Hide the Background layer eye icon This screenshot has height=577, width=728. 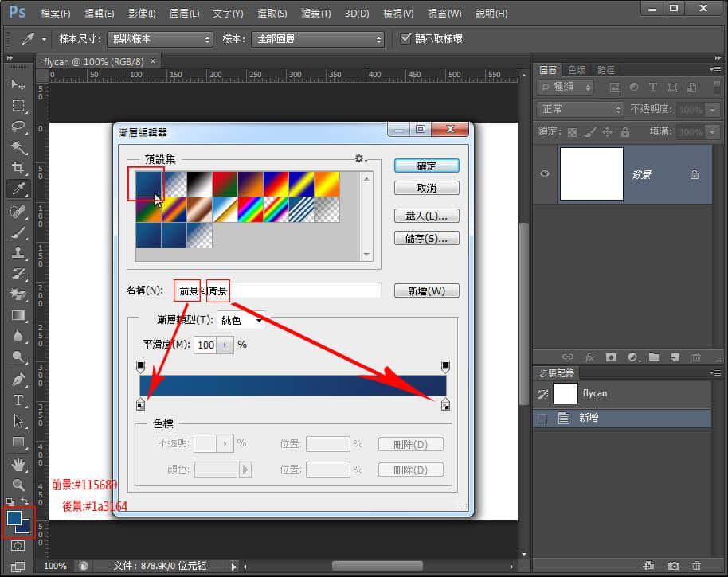point(545,174)
